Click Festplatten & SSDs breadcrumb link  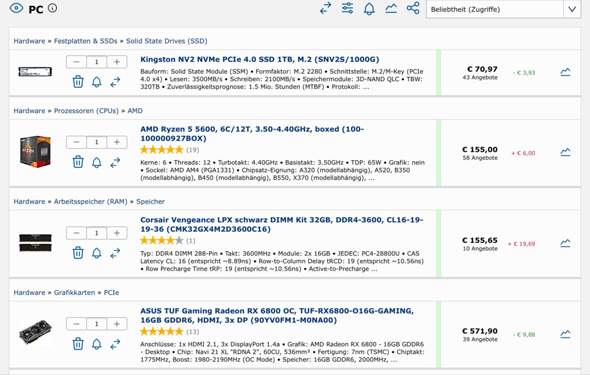tap(86, 41)
